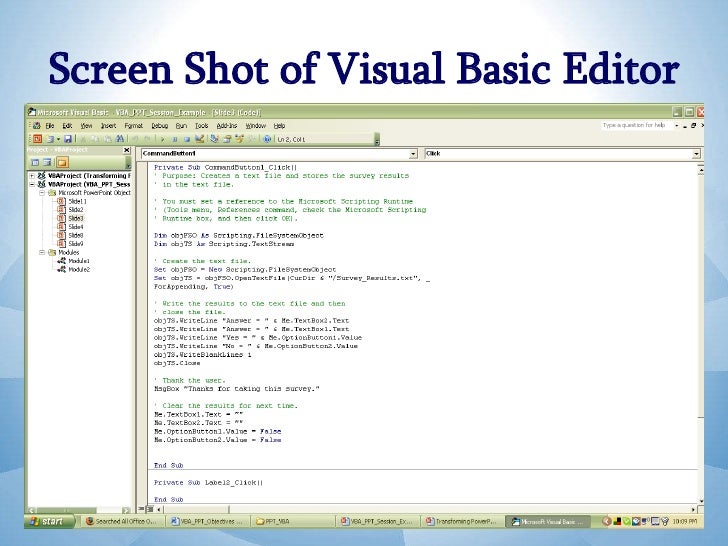Switch to Transforming PowerP... taskbar item
The height and width of the screenshot is (546, 728).
[x=462, y=521]
